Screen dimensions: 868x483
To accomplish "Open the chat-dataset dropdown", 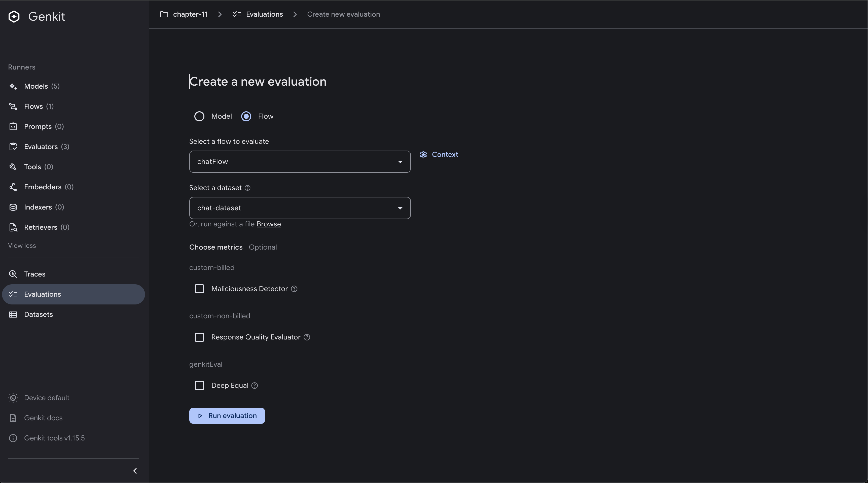I will pos(300,208).
